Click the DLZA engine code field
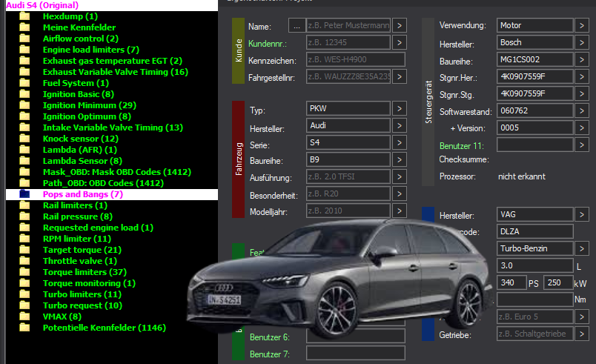Screen dimensions: 596x364 click(535, 231)
